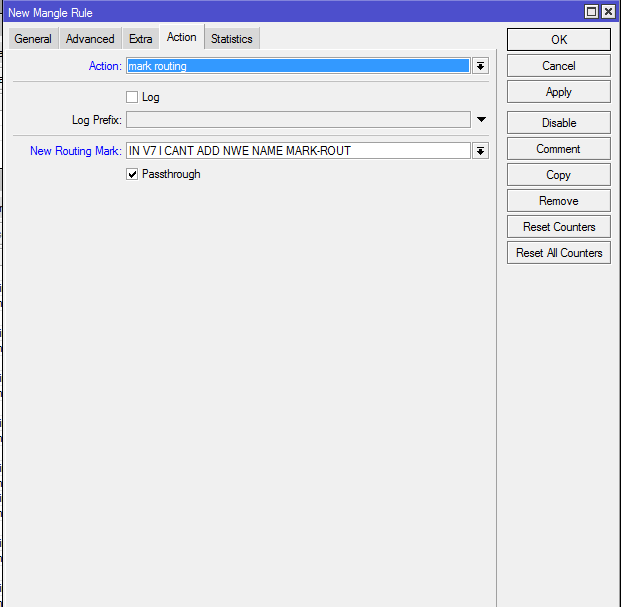Image resolution: width=621 pixels, height=607 pixels.
Task: Maximize the New Mangle Rule window
Action: [591, 12]
